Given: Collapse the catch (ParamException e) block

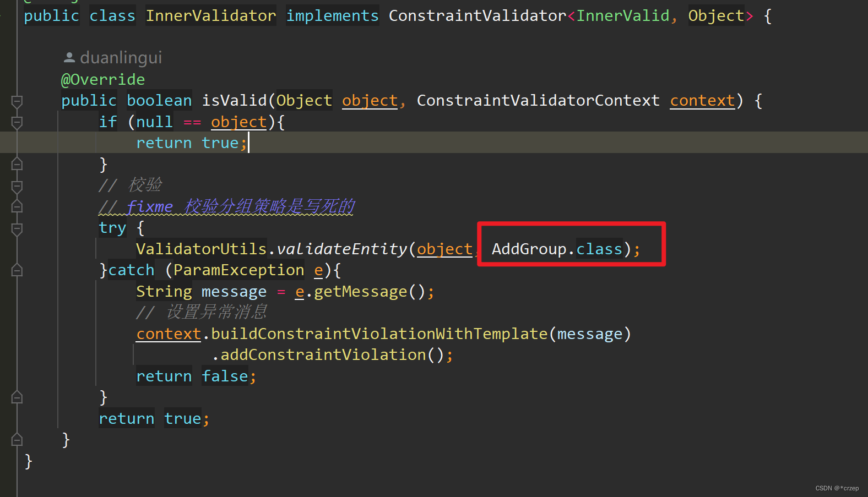Looking at the screenshot, I should (x=17, y=270).
